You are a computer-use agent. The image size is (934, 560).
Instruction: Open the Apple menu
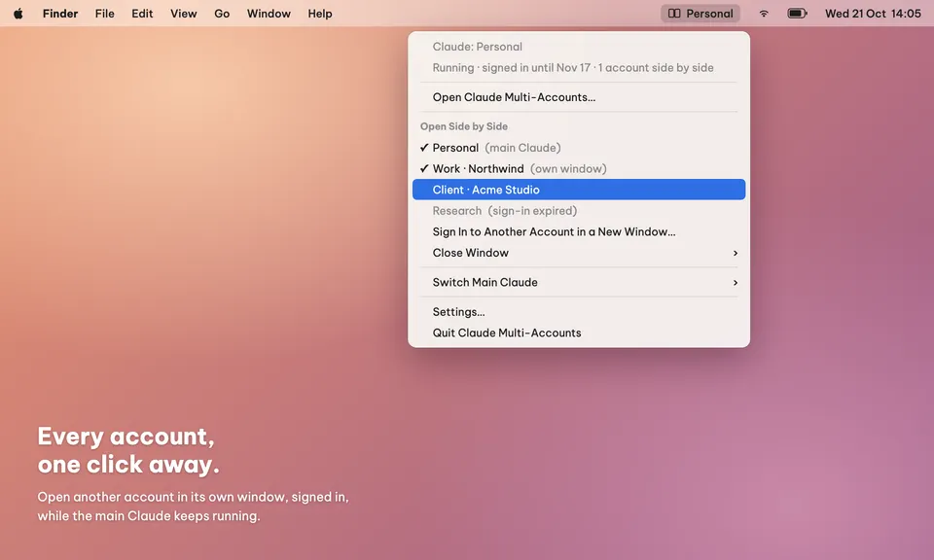pos(18,13)
